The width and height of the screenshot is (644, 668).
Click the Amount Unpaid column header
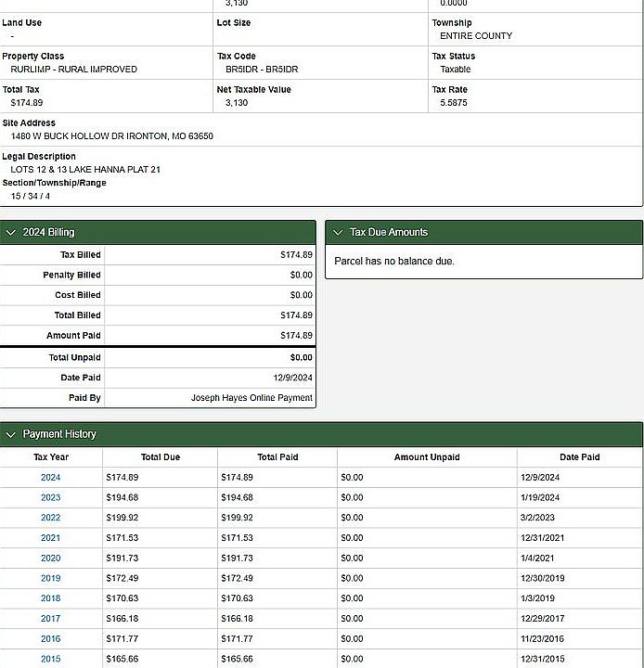click(427, 457)
